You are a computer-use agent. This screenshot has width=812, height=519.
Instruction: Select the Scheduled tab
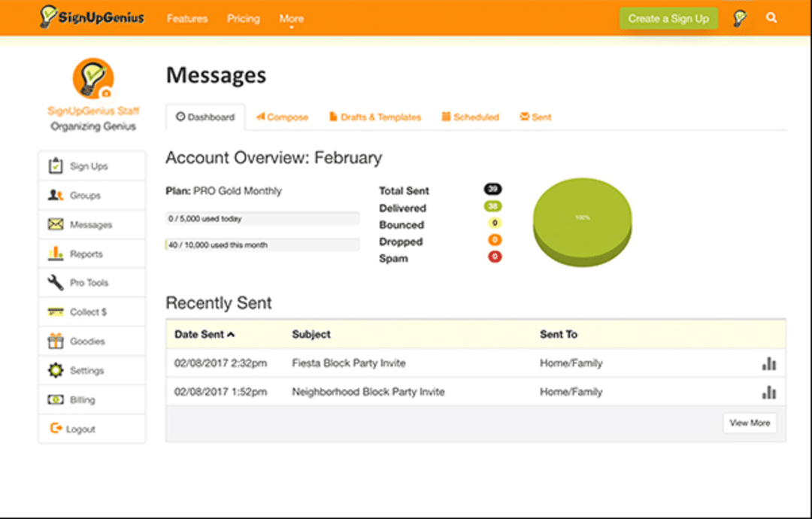(x=470, y=117)
